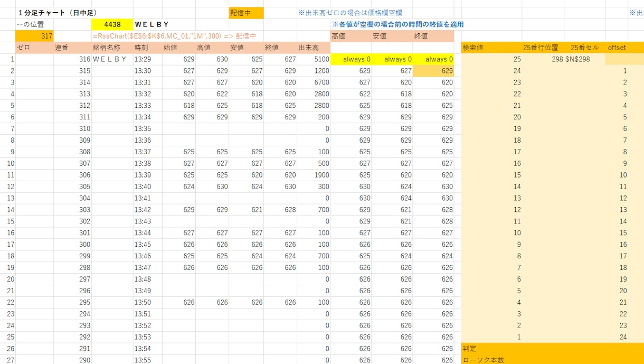Select the ＷＥＬＢＹ name cell in the 13:29 row
The height and width of the screenshot is (364, 644).
tap(112, 59)
